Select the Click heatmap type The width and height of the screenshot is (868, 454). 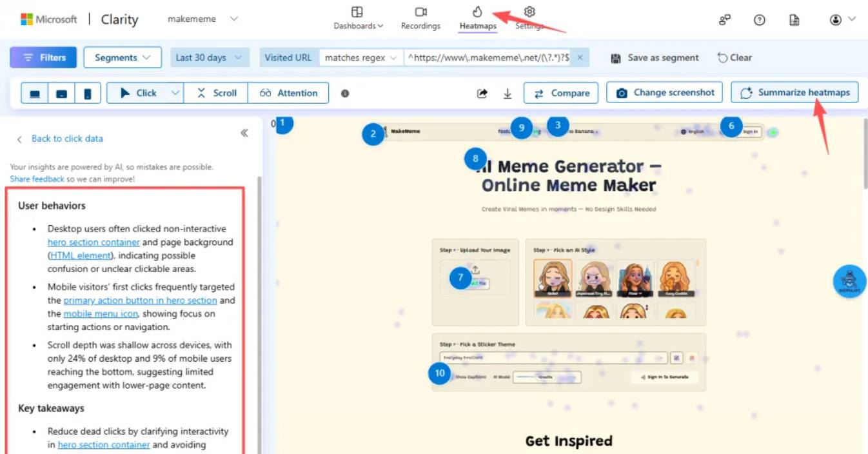point(138,93)
